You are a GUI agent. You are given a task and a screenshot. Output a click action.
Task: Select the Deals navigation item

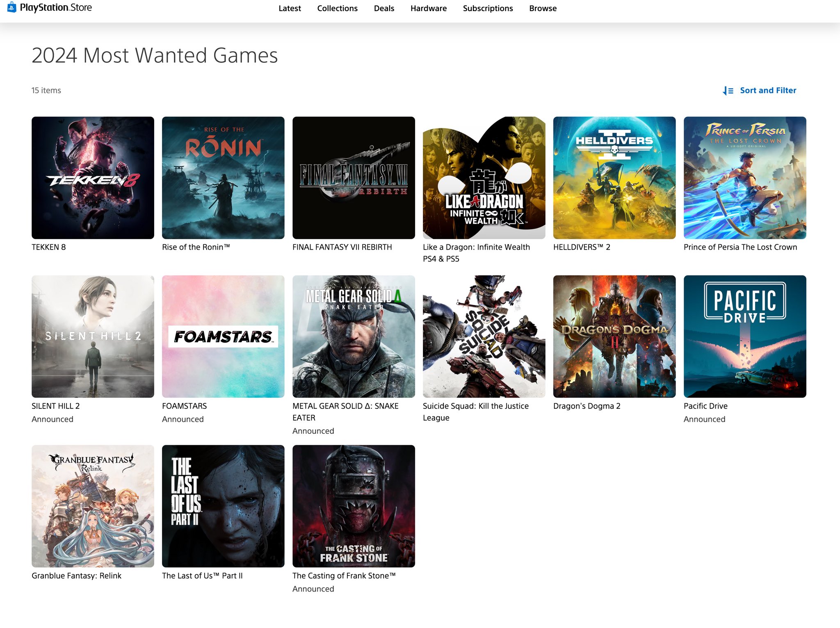pyautogui.click(x=384, y=8)
